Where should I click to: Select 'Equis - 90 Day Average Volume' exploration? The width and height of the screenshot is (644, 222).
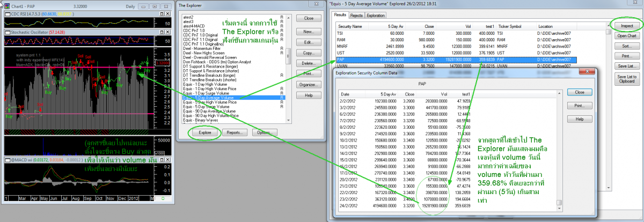point(233,110)
